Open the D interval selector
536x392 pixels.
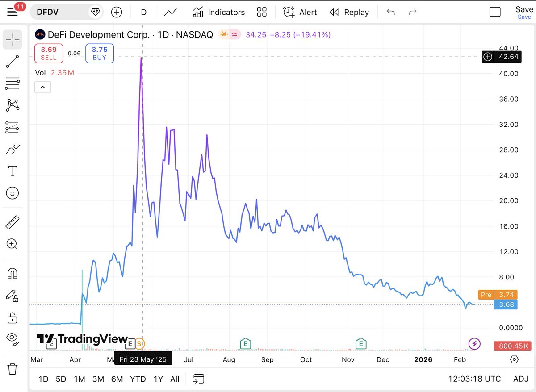pyautogui.click(x=144, y=12)
